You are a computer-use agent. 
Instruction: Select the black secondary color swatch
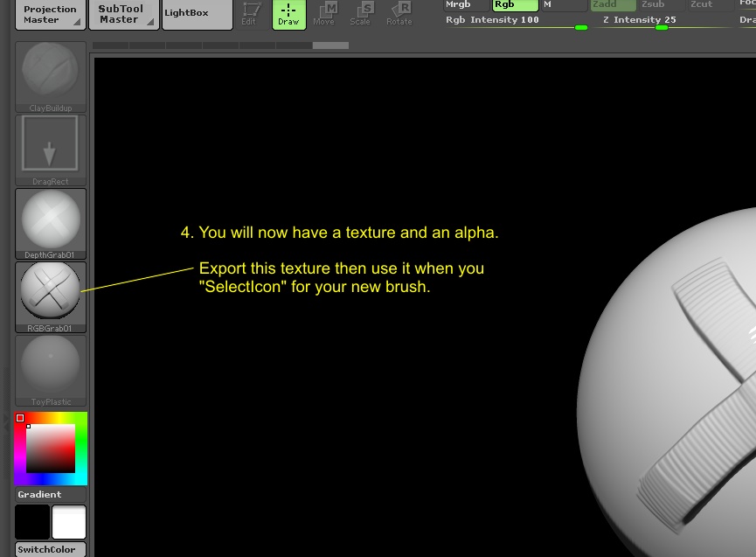point(32,522)
